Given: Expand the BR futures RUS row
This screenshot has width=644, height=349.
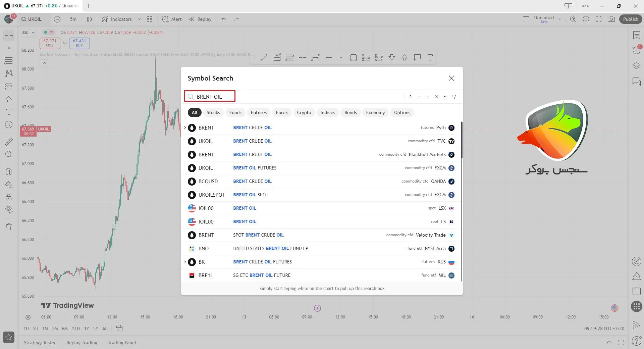Looking at the screenshot, I should pyautogui.click(x=185, y=262).
